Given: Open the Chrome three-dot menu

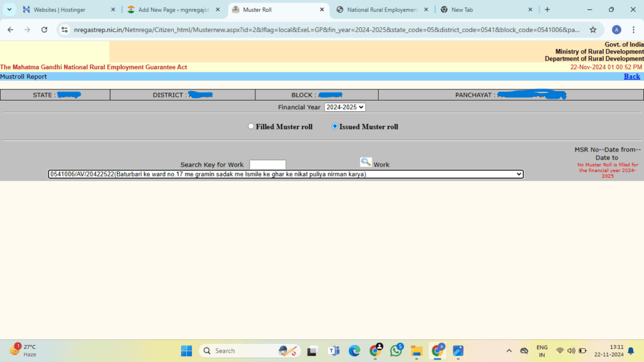Looking at the screenshot, I should click(633, 30).
